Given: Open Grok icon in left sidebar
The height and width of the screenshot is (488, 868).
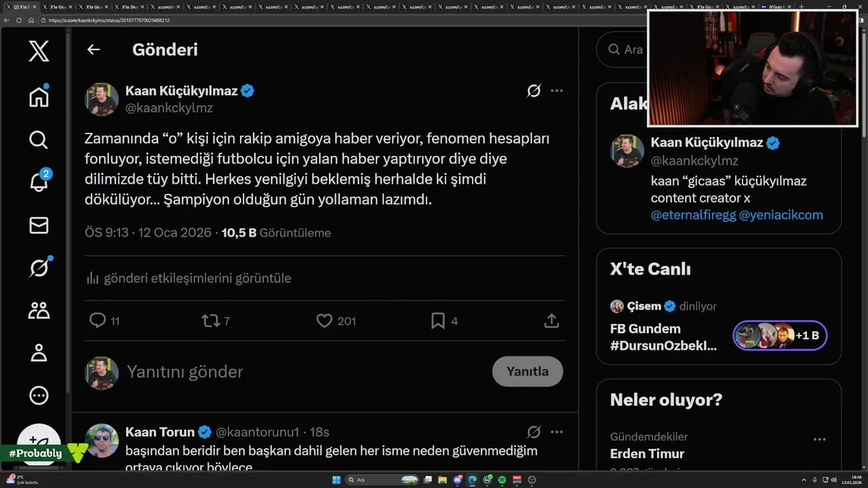Looking at the screenshot, I should (39, 268).
